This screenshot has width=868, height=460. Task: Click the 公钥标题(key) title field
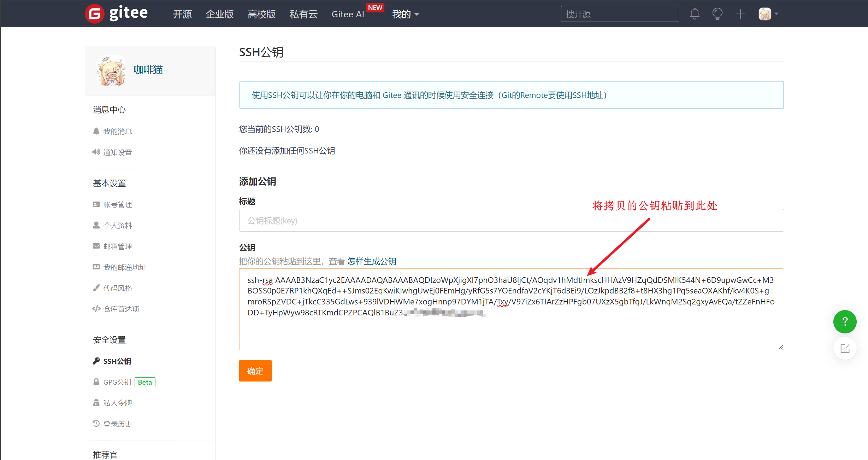(512, 220)
